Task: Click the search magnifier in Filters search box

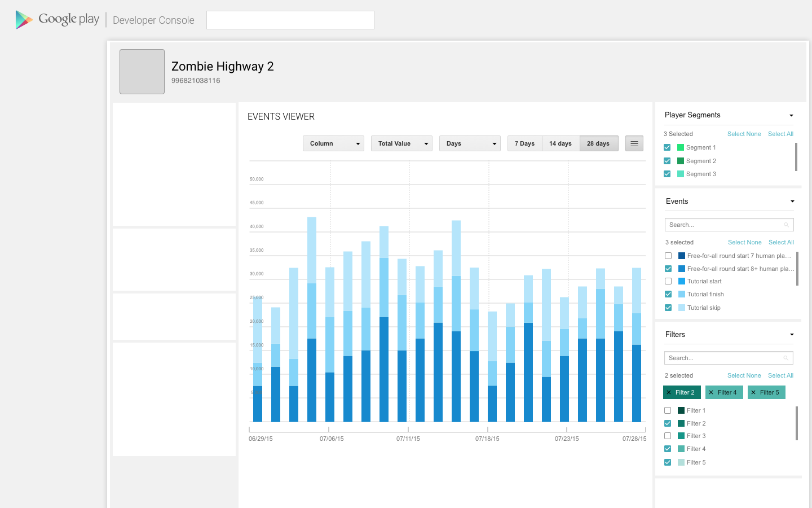Action: tap(785, 358)
